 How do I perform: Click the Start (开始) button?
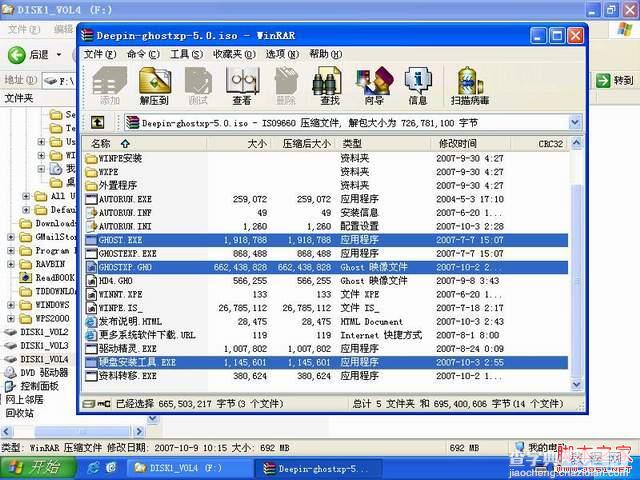[x=38, y=468]
